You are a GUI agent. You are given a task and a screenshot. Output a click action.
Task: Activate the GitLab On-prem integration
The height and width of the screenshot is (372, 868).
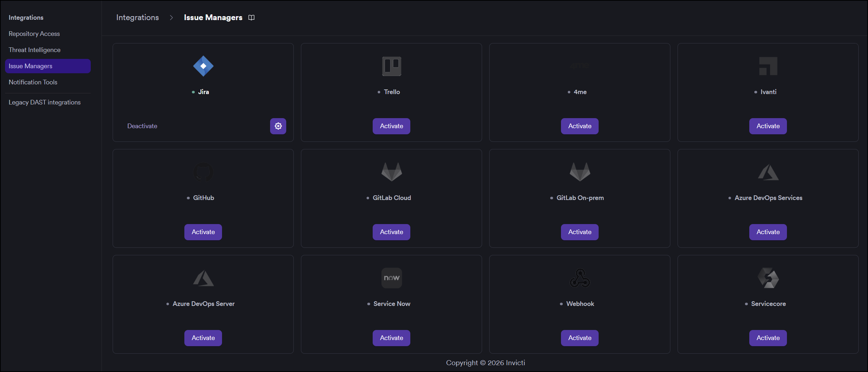pos(580,232)
